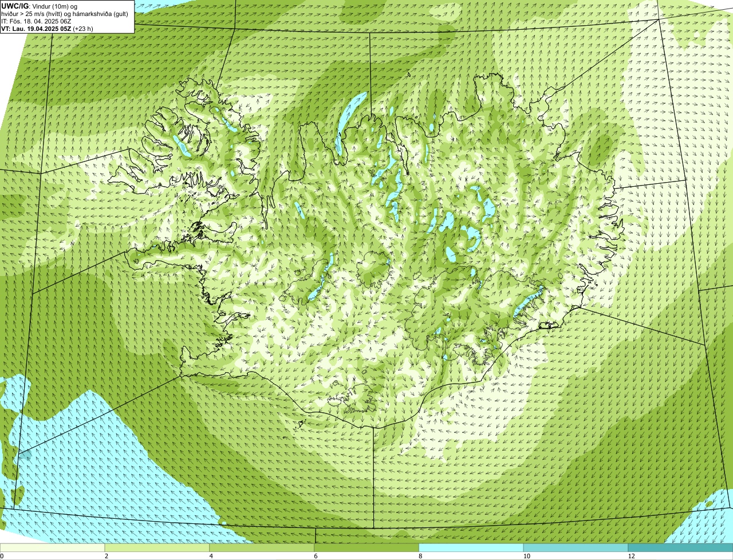This screenshot has width=733, height=560.
Task: Click the light cyan 8–10 legend swatch
Action: (471, 547)
